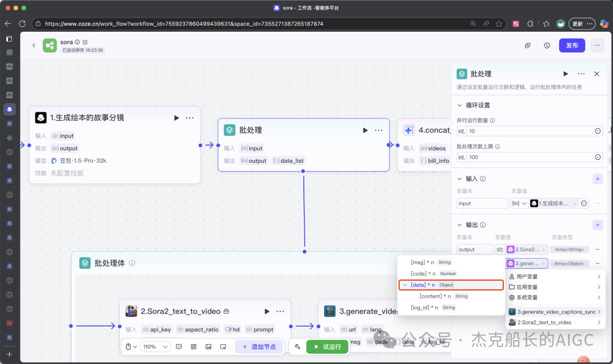Image resolution: width=613 pixels, height=364 pixels.
Task: Add a new output variable
Action: point(597,225)
